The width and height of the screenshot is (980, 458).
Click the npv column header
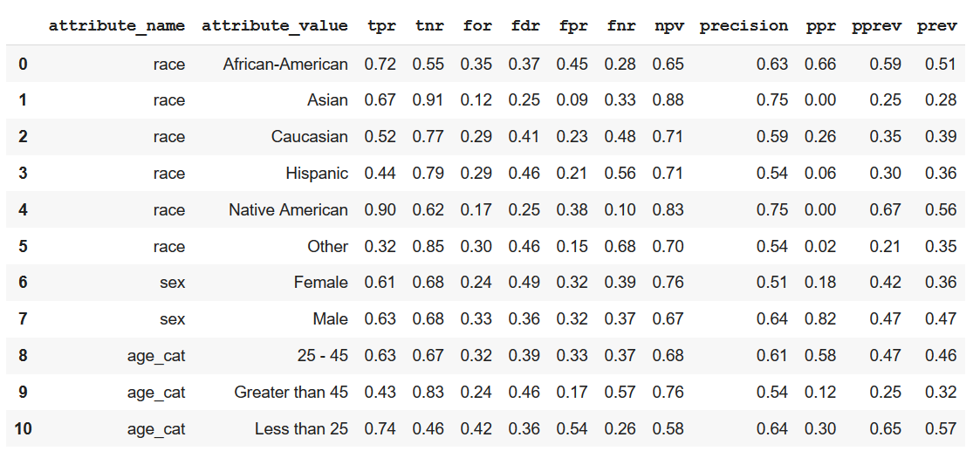[x=668, y=25]
